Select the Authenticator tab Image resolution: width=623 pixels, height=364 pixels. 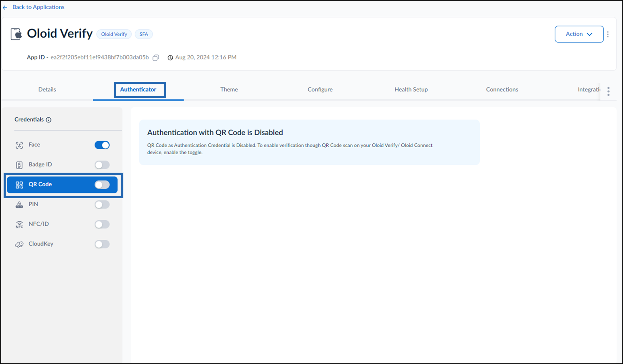coord(138,89)
